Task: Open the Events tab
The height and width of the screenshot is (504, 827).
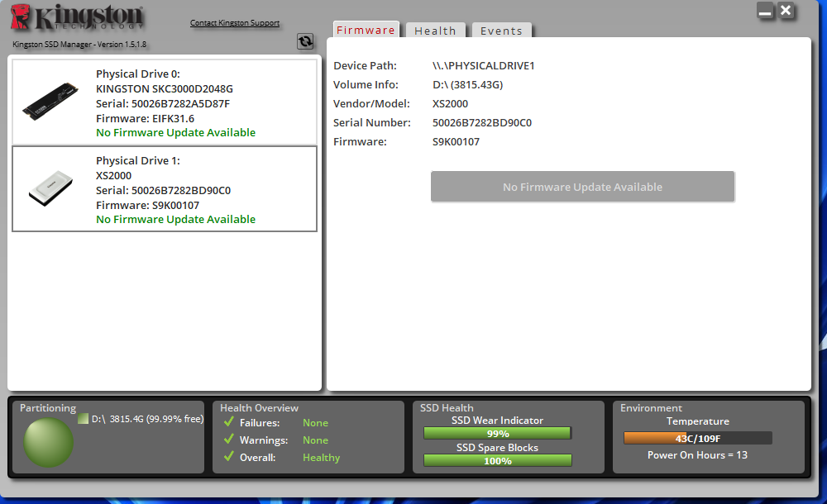Action: (x=501, y=31)
